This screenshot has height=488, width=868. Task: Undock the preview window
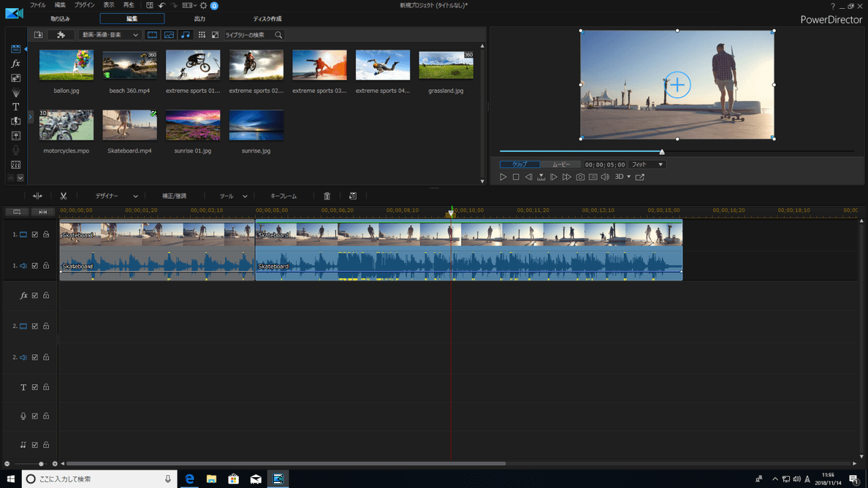[x=639, y=177]
